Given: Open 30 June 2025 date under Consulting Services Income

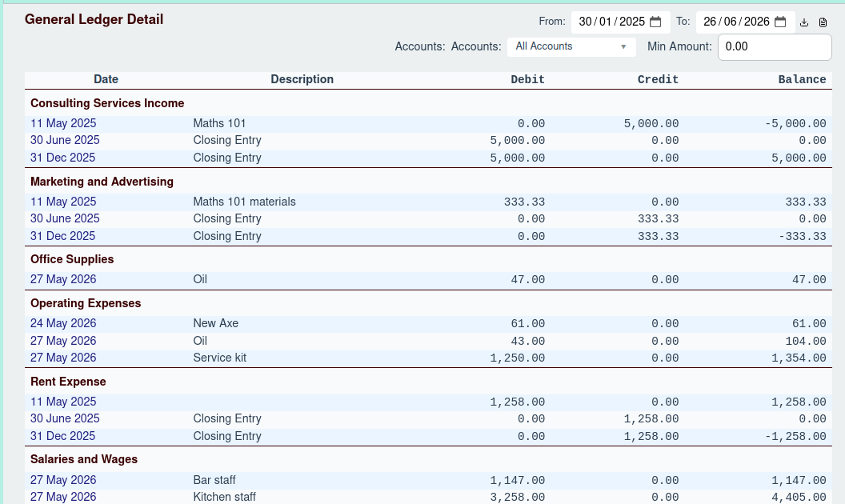Looking at the screenshot, I should [65, 140].
